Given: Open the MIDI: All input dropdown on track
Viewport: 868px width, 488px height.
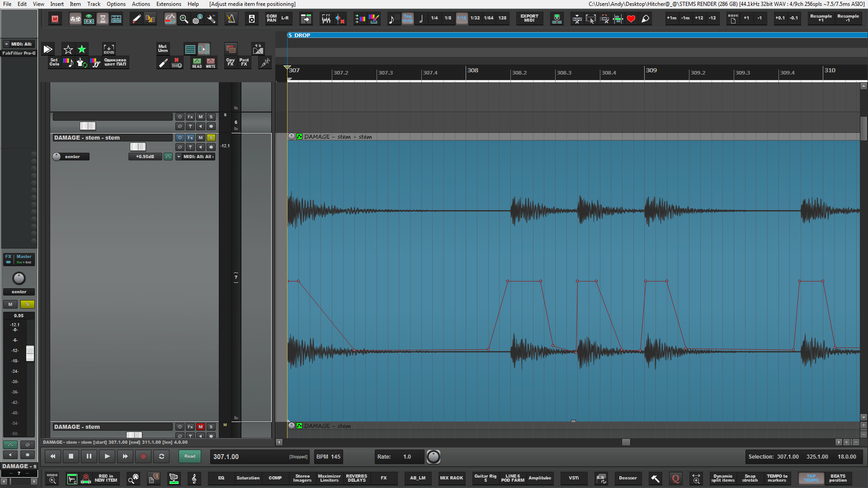Looking at the screenshot, I should (195, 157).
